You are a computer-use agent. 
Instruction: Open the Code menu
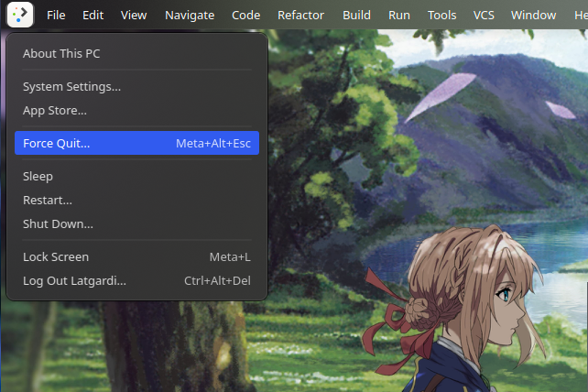tap(246, 16)
